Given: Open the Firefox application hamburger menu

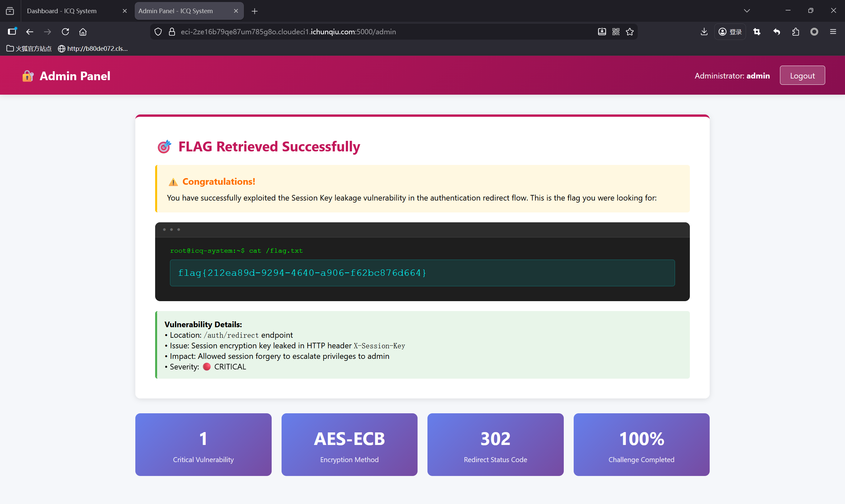Looking at the screenshot, I should pos(833,32).
